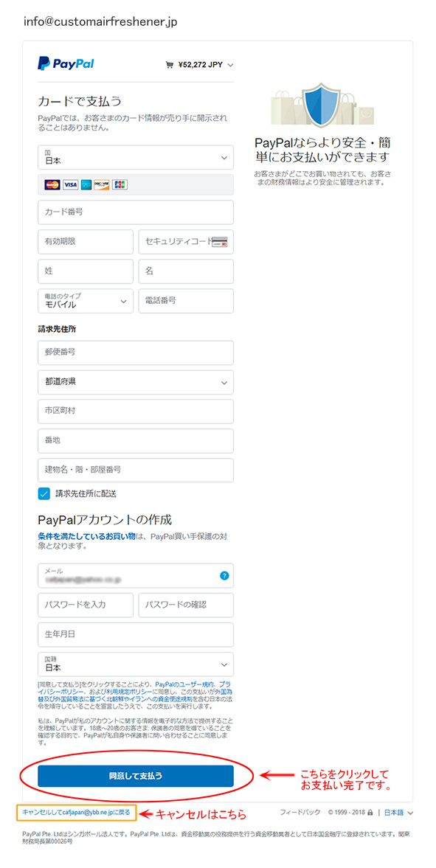Click the Mastercard card icon
Image resolution: width=436 pixels, height=868 pixels.
click(x=52, y=184)
